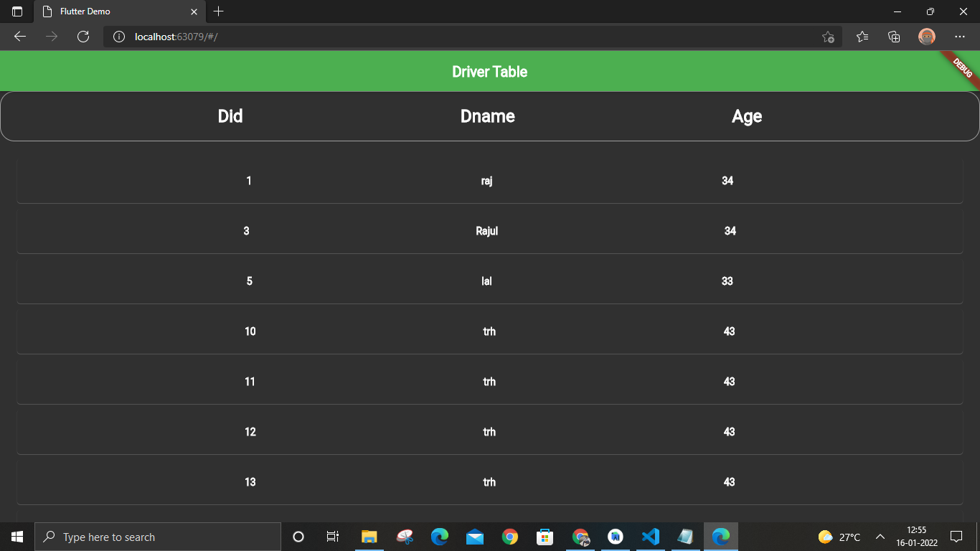Switch to the active Edge window icon
The width and height of the screenshot is (980, 551).
click(721, 537)
